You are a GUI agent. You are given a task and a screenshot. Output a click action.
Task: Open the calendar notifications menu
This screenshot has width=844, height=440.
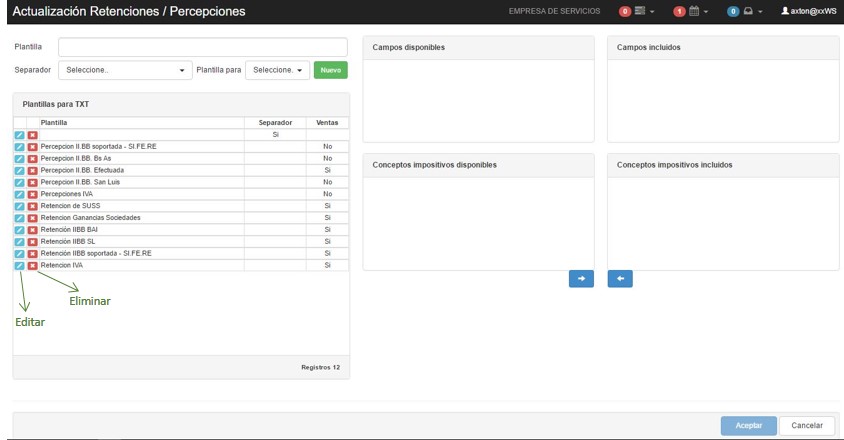[x=690, y=11]
